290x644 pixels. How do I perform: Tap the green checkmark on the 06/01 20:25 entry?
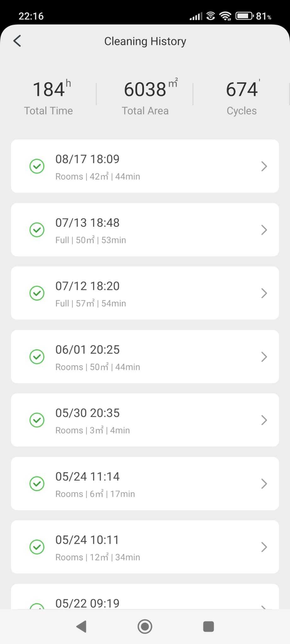click(37, 357)
